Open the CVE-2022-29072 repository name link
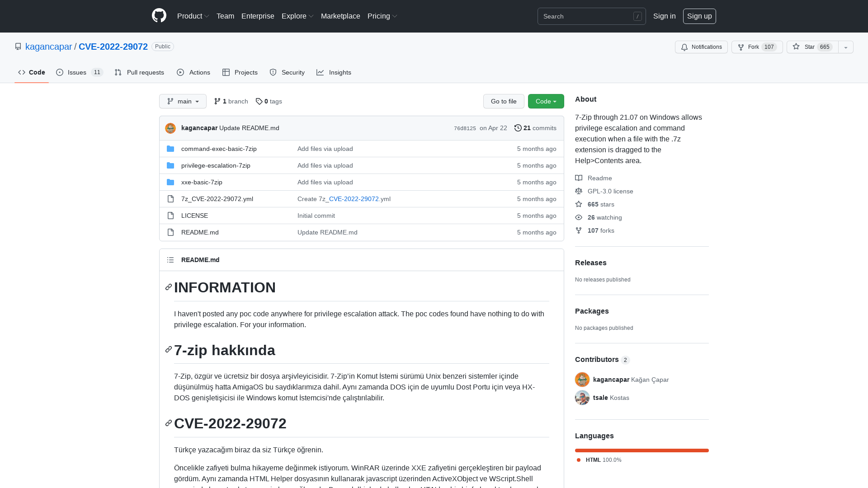Screen dimensions: 868x488 tap(113, 47)
